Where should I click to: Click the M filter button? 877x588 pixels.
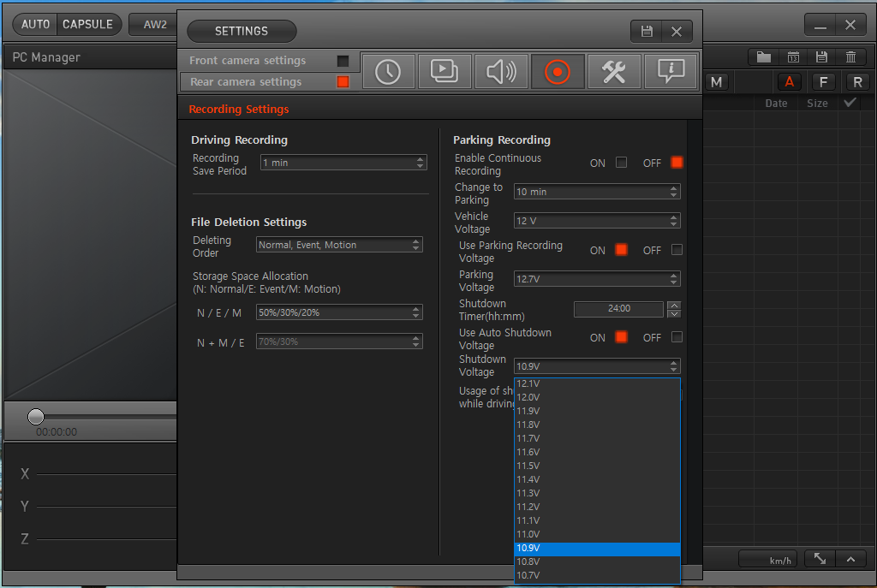tap(717, 82)
